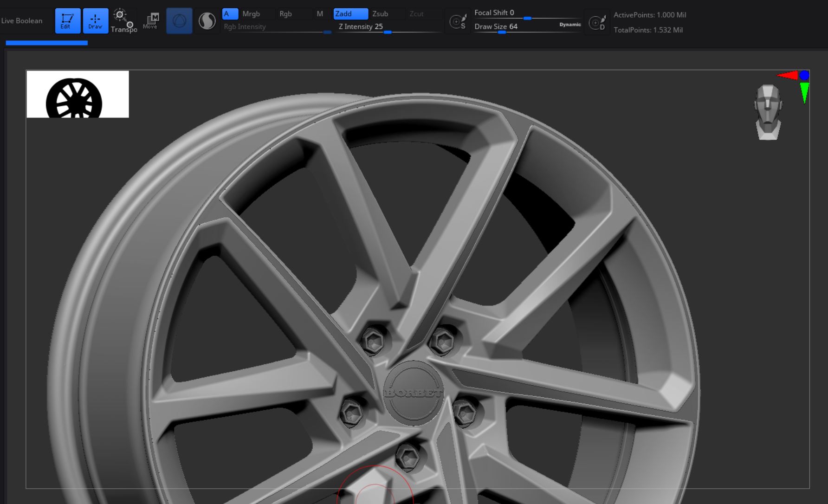Viewport: 828px width, 504px height.
Task: Select Zadd sculpt mode
Action: [350, 14]
